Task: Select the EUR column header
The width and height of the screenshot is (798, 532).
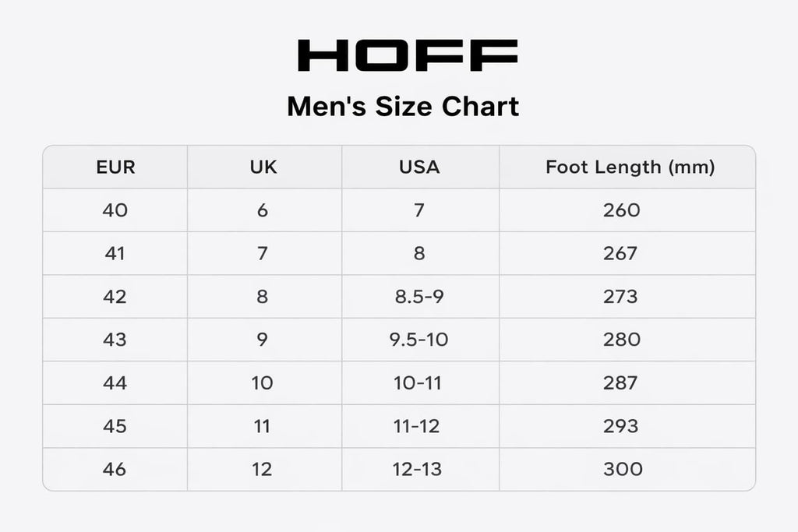Action: [x=115, y=167]
